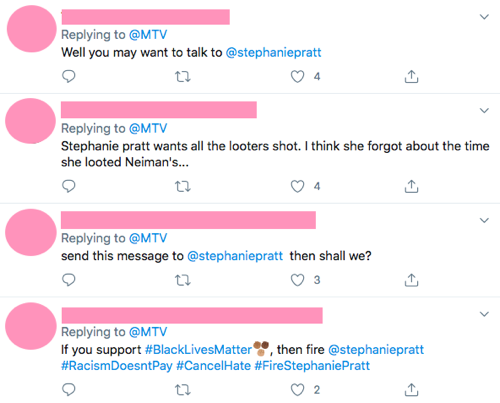The image size is (500, 403).
Task: Reply to the 'Well you may want to talk' tweet
Action: click(69, 77)
